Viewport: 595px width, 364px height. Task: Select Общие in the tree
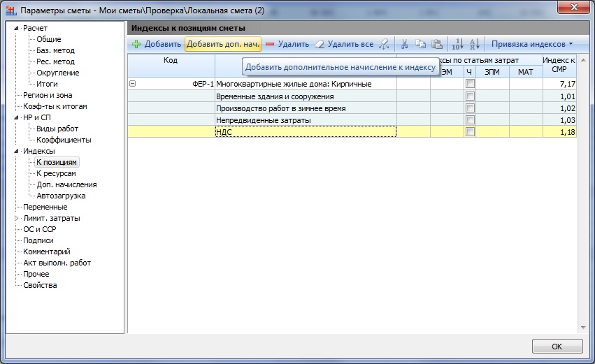click(x=48, y=39)
